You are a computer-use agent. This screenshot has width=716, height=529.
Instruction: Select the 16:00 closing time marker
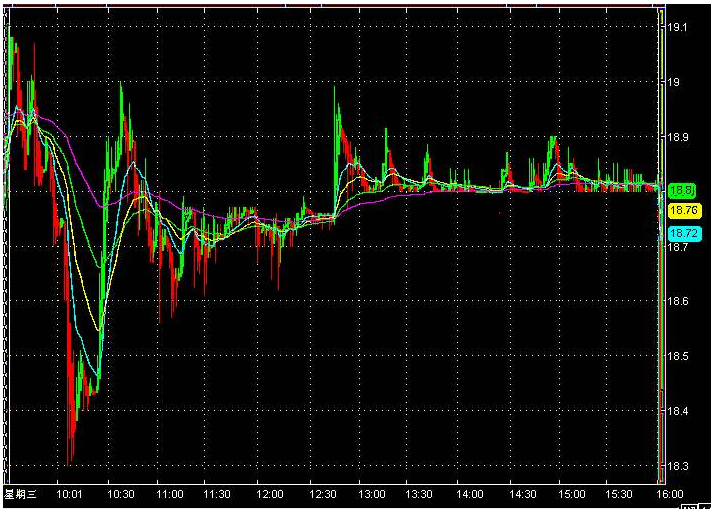click(669, 494)
